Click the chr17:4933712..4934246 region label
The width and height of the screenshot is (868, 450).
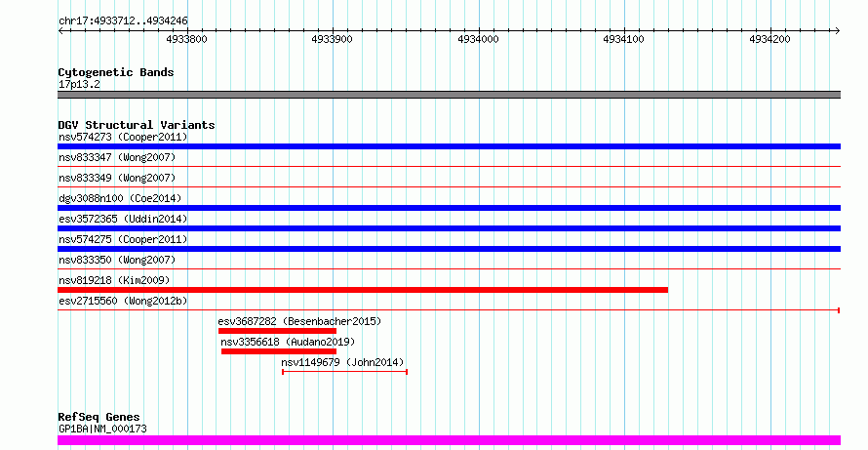tap(123, 21)
